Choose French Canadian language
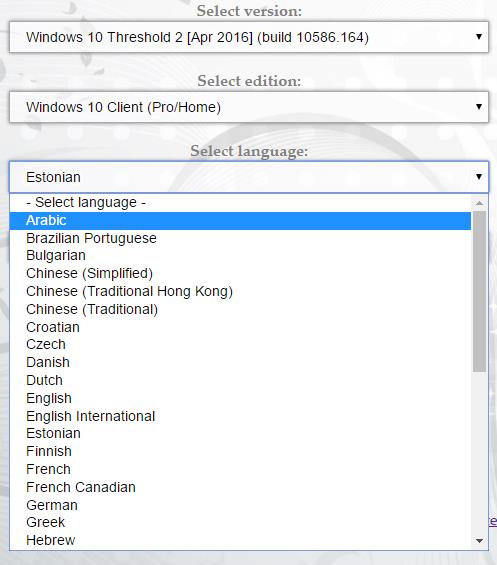This screenshot has width=497, height=565. tap(240, 488)
